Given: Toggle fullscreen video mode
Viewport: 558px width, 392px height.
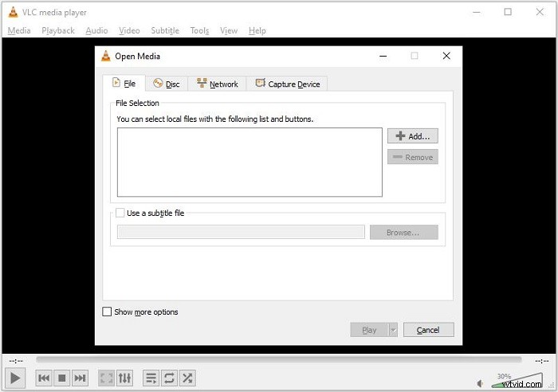Looking at the screenshot, I should 106,378.
